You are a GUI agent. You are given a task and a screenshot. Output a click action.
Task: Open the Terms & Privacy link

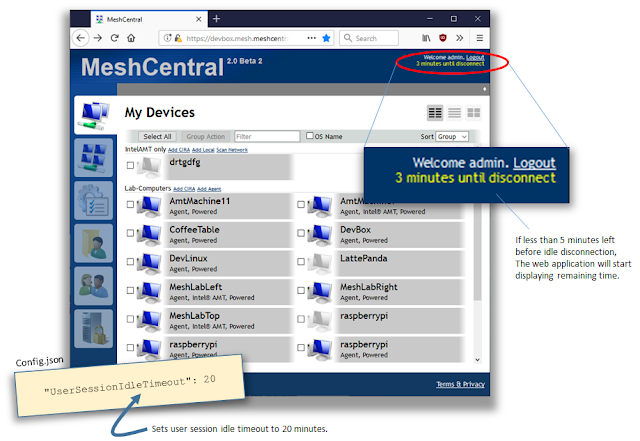coord(460,384)
